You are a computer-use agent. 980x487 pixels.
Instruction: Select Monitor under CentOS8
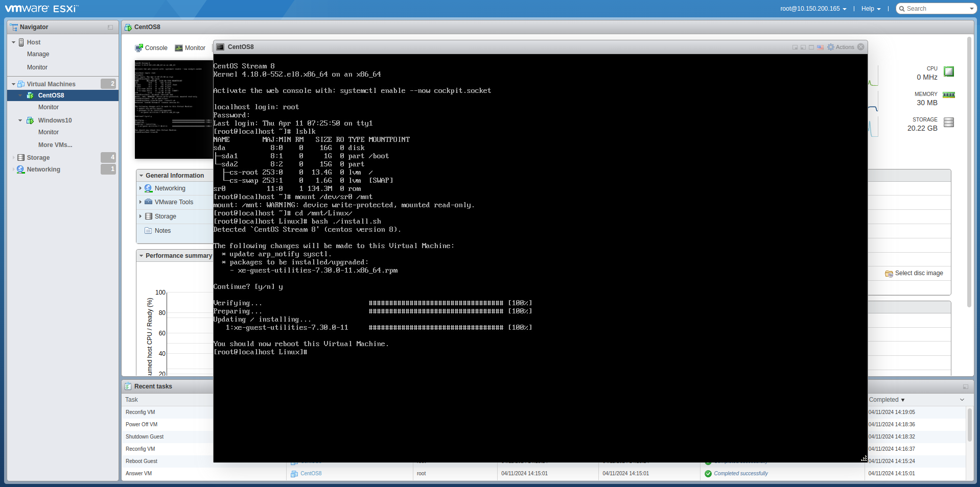pyautogui.click(x=49, y=107)
